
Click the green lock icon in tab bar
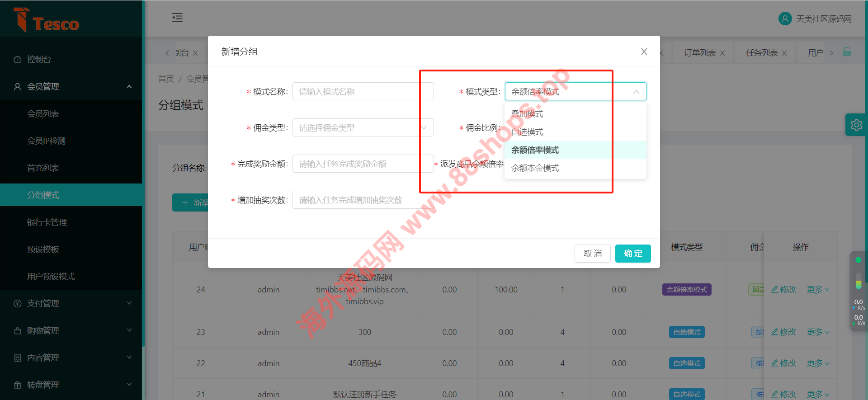pos(847,52)
